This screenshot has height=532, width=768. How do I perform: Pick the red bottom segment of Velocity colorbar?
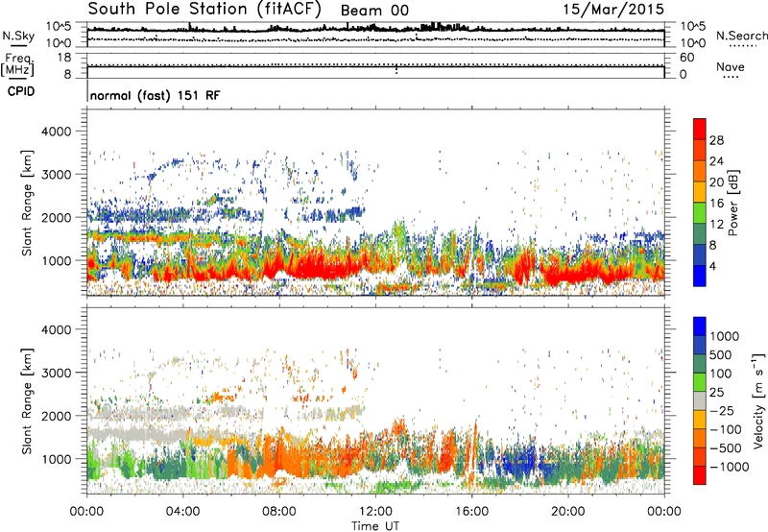[x=700, y=475]
